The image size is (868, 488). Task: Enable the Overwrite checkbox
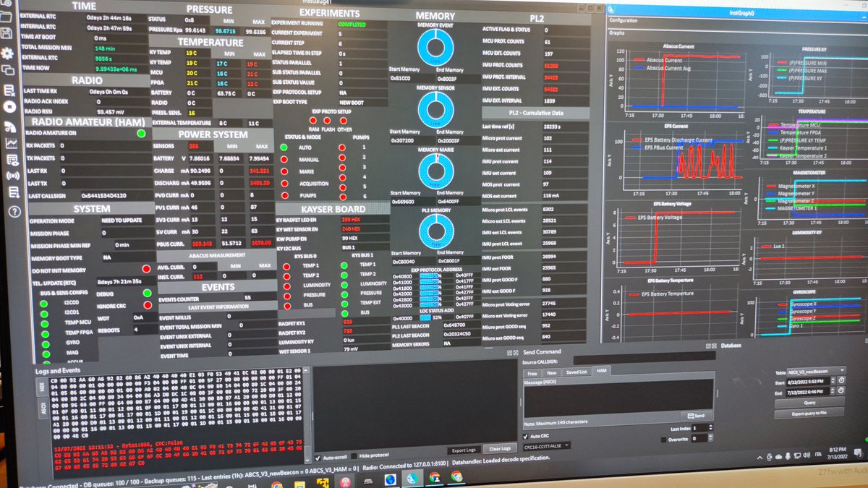point(664,439)
